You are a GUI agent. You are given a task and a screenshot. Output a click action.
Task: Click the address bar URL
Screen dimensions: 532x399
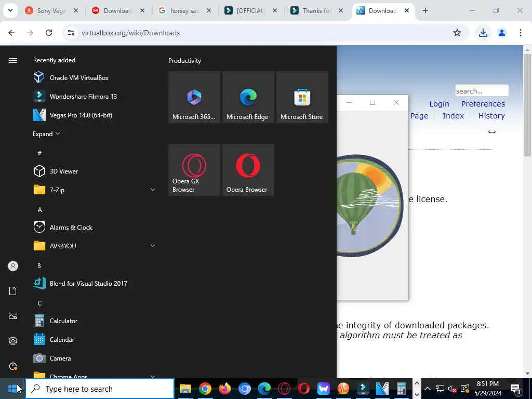[x=130, y=33]
